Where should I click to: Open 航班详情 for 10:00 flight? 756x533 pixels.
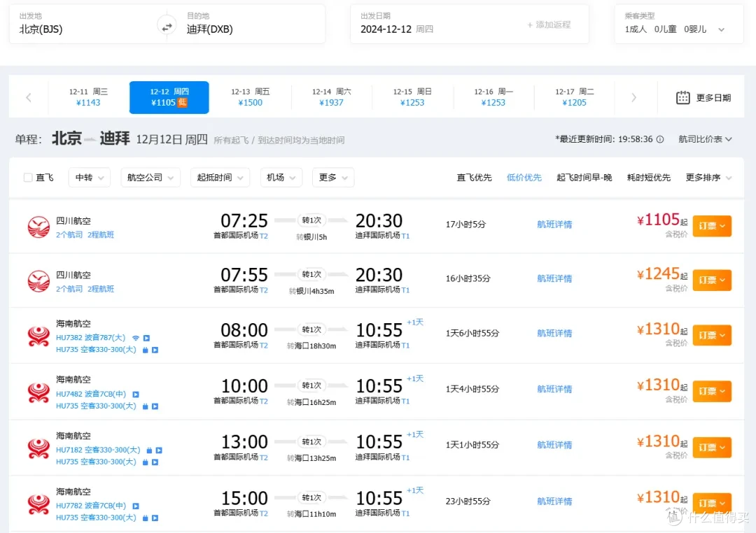pos(554,390)
